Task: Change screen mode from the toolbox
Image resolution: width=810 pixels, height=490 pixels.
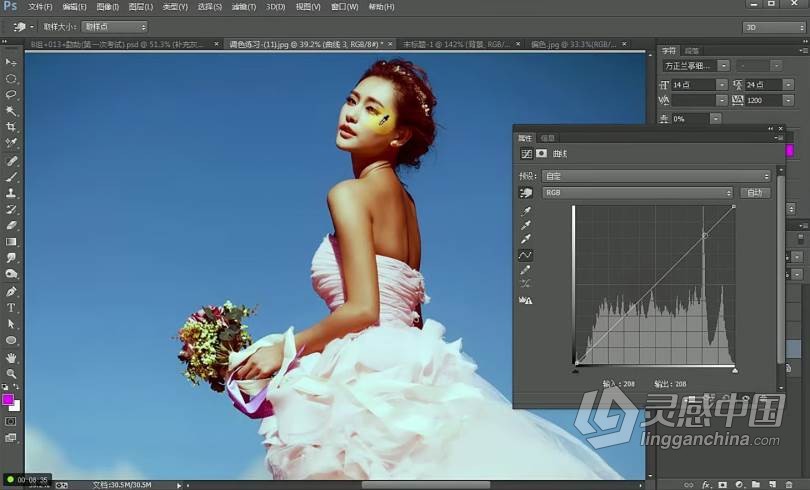Action: point(11,438)
